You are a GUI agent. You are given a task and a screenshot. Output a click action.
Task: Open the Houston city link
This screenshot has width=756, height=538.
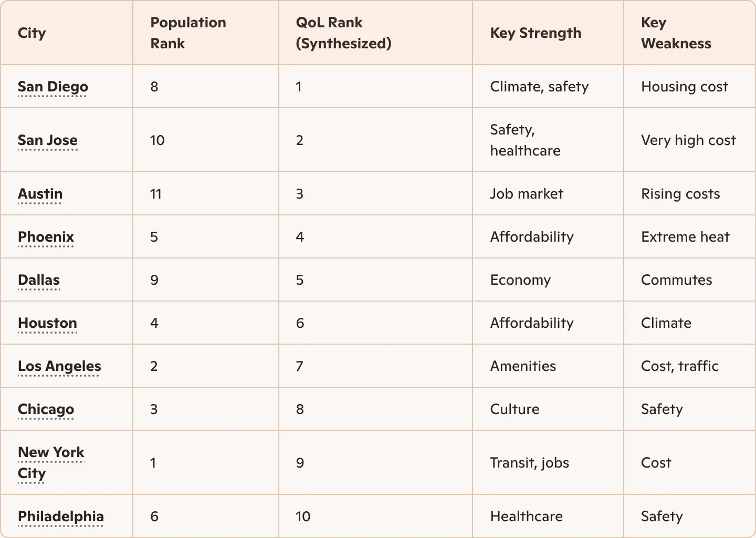pyautogui.click(x=47, y=323)
